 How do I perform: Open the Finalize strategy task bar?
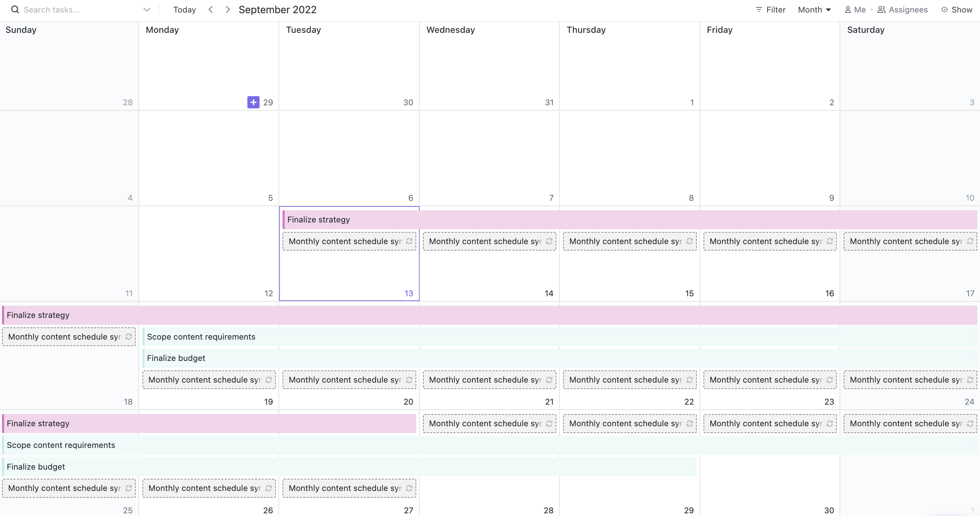pyautogui.click(x=319, y=219)
